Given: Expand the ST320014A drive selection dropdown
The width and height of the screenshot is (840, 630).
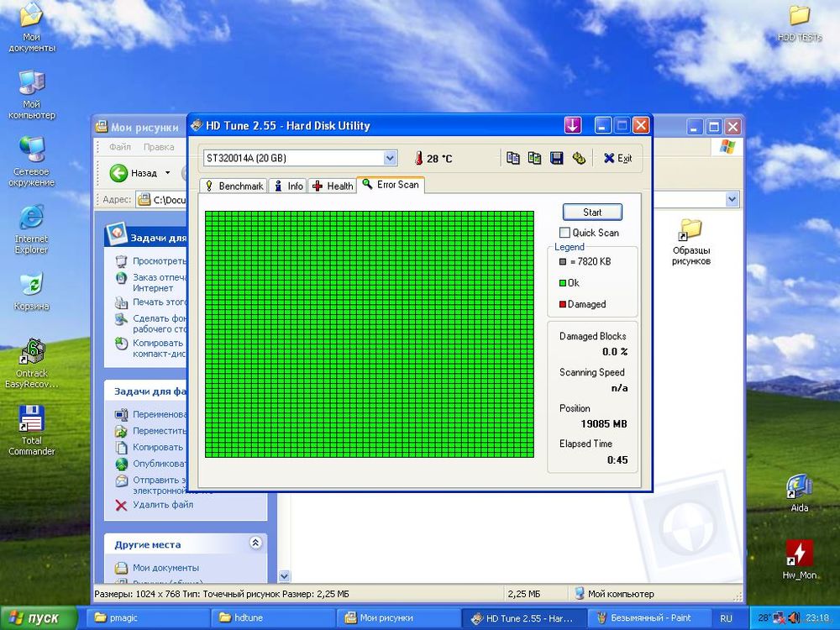Looking at the screenshot, I should point(390,158).
